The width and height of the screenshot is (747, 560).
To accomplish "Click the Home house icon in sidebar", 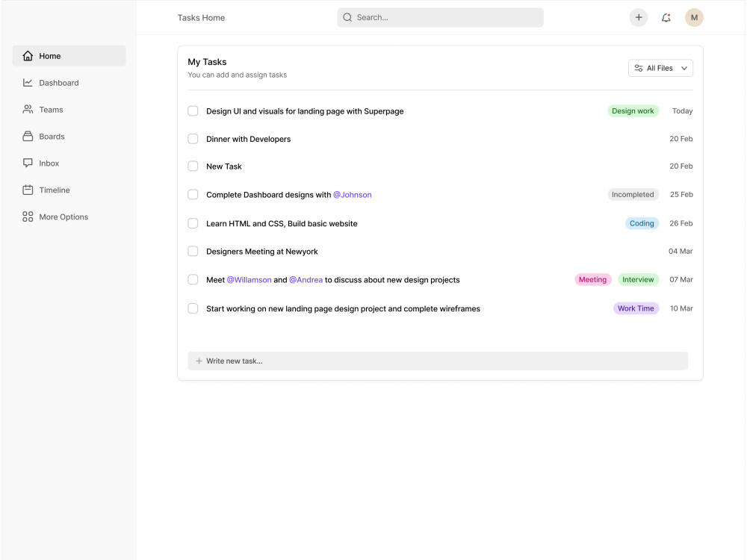I will coord(28,56).
